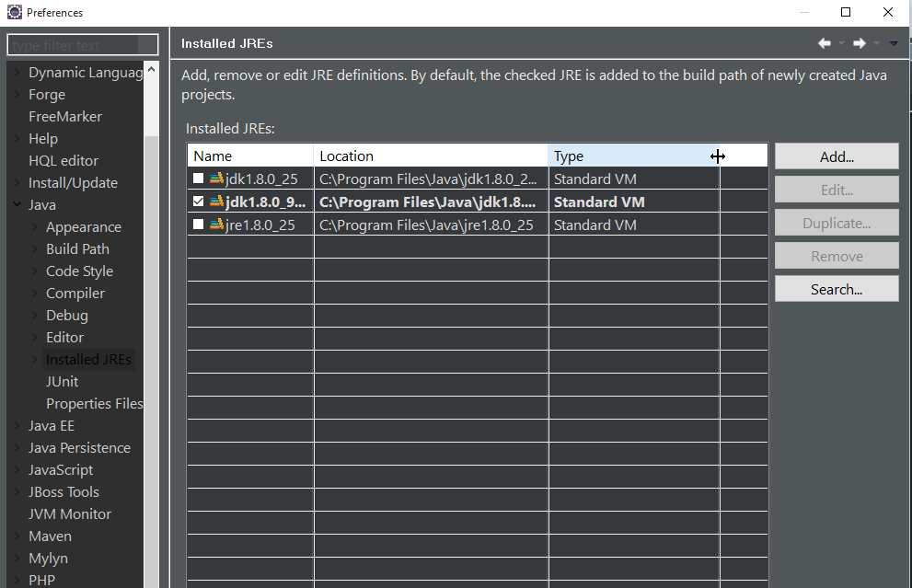Click the Preferences window app icon
Viewport: 912px width, 588px height.
tap(15, 12)
